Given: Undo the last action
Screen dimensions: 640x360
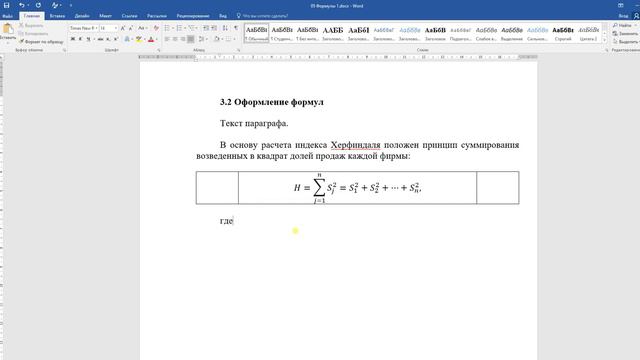Looking at the screenshot, I should [x=22, y=5].
